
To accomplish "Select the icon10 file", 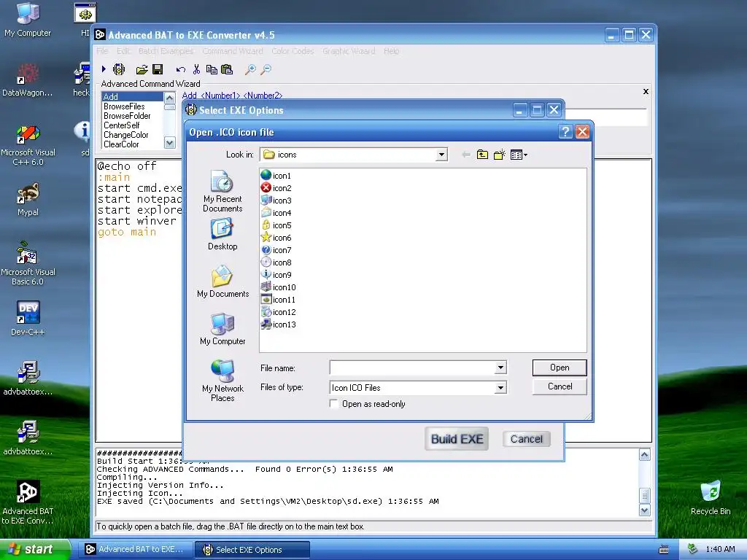I will 278,287.
